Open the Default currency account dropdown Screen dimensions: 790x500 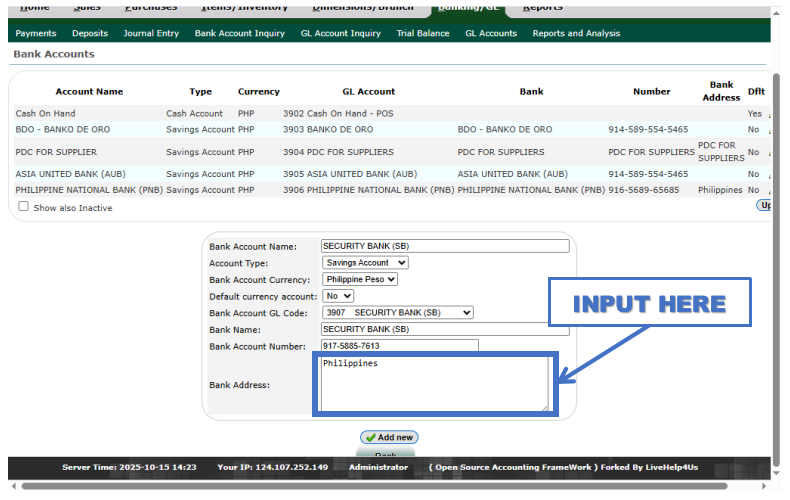pyautogui.click(x=338, y=296)
